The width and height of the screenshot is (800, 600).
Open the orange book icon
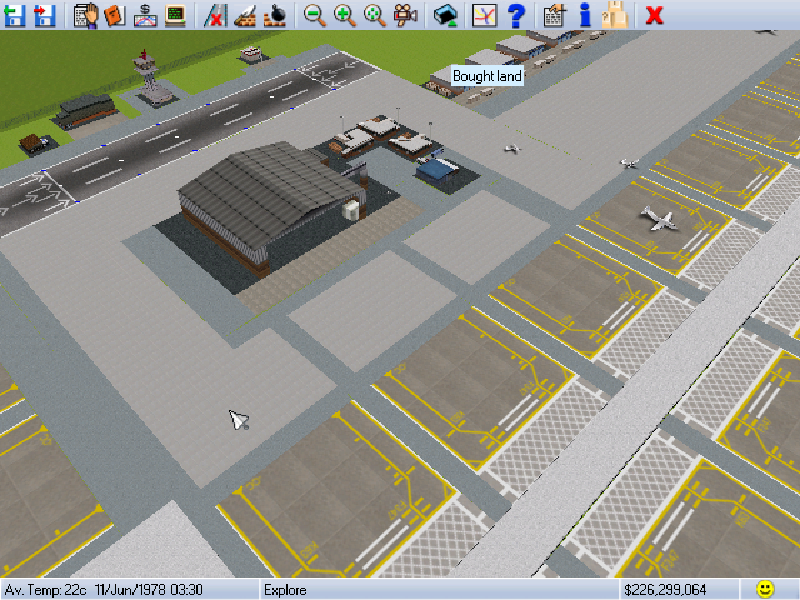click(x=115, y=14)
